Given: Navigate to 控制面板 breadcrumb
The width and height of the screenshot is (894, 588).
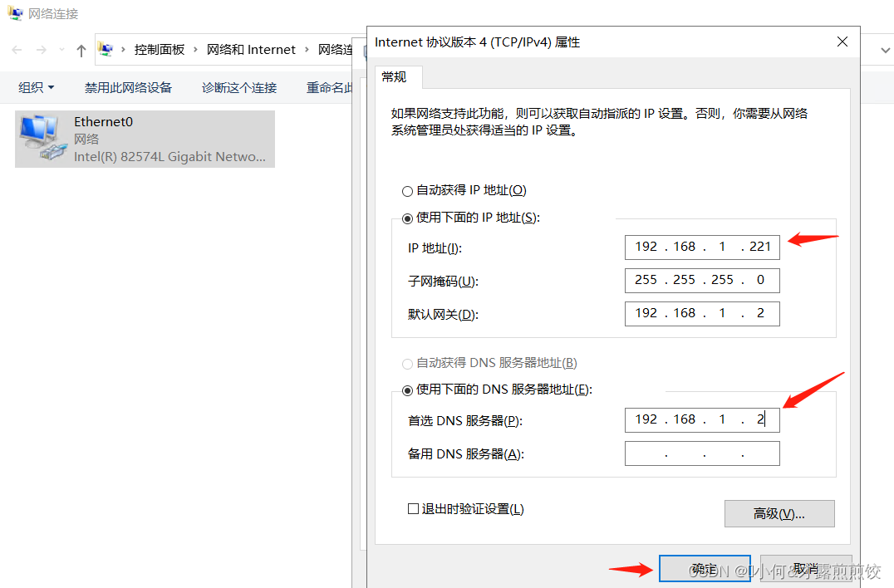Looking at the screenshot, I should point(160,50).
